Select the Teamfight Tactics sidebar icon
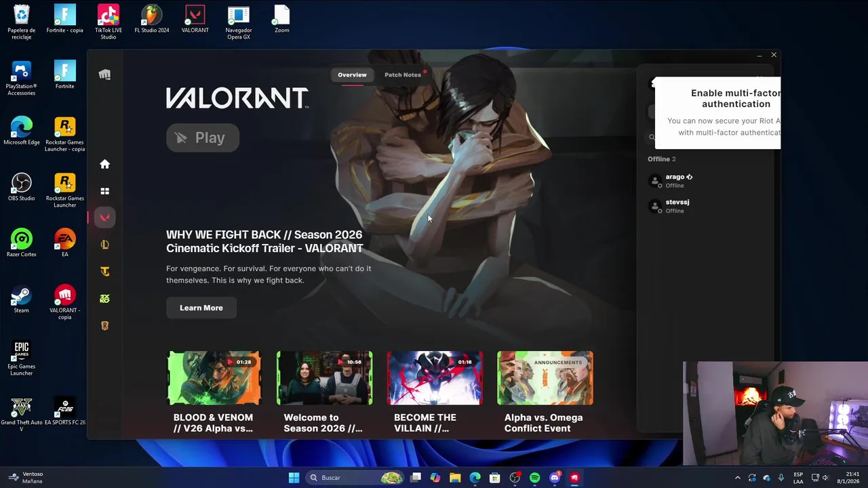 pos(104,272)
